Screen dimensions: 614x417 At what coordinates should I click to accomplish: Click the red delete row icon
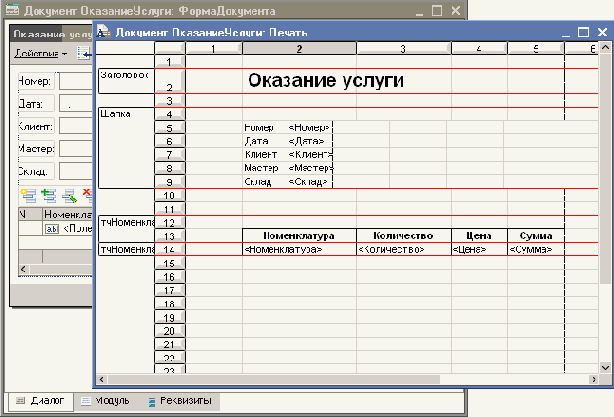[x=87, y=193]
